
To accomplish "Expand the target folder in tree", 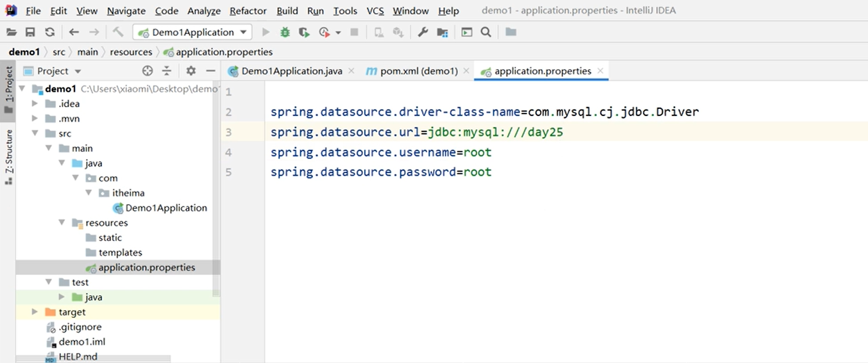I will pyautogui.click(x=35, y=312).
